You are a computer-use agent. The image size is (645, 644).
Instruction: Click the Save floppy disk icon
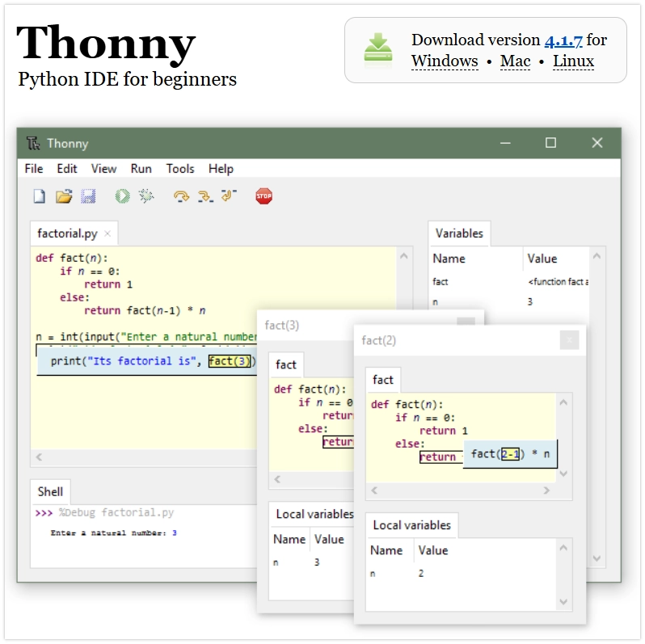point(88,196)
